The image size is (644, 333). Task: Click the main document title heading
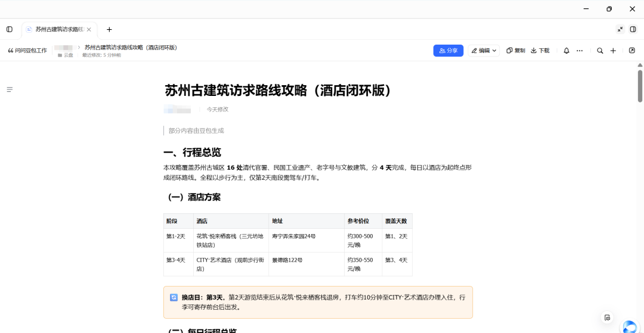[278, 90]
